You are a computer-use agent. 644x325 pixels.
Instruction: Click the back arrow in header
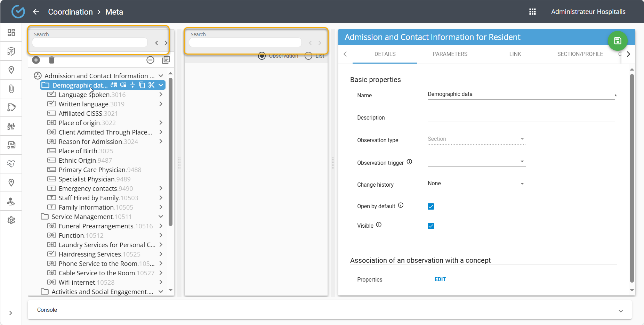pyautogui.click(x=36, y=12)
